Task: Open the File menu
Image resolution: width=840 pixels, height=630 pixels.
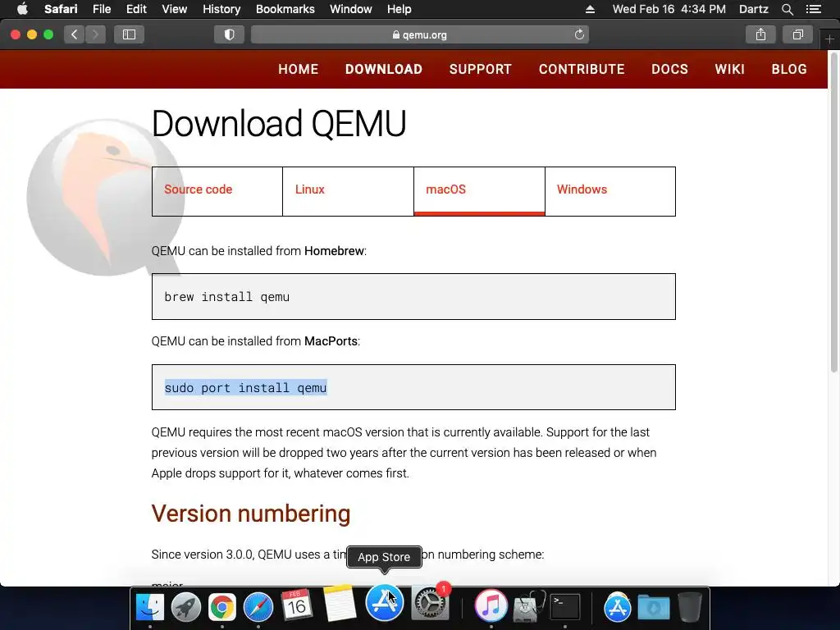Action: click(102, 9)
